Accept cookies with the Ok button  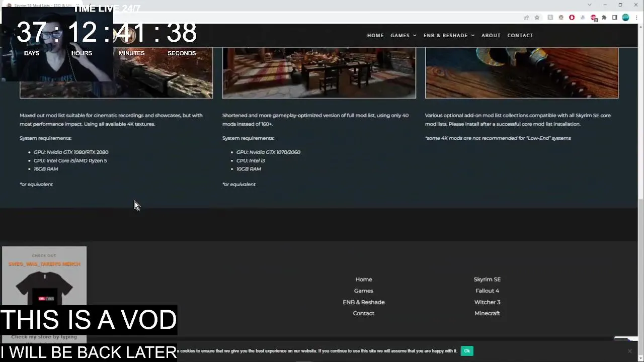[467, 351]
